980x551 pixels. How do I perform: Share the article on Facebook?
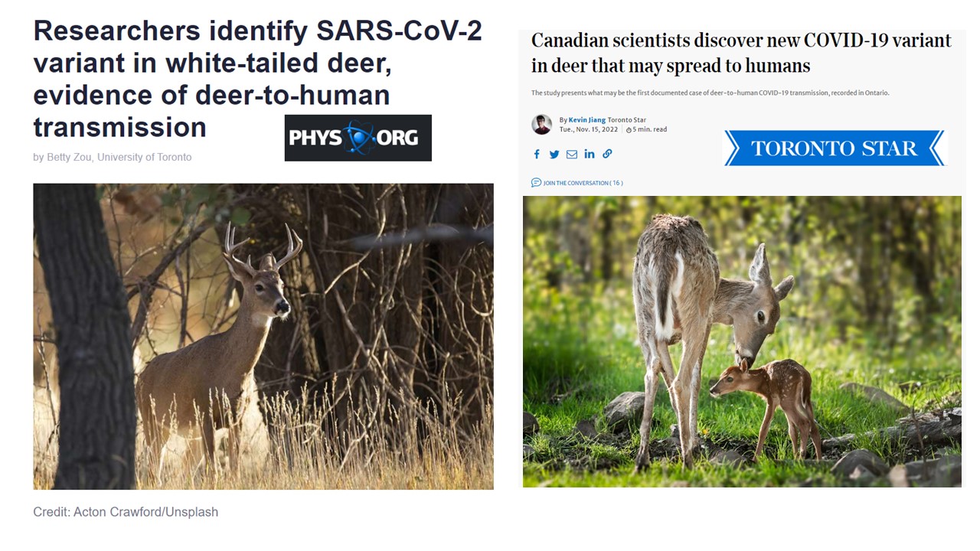pyautogui.click(x=537, y=154)
